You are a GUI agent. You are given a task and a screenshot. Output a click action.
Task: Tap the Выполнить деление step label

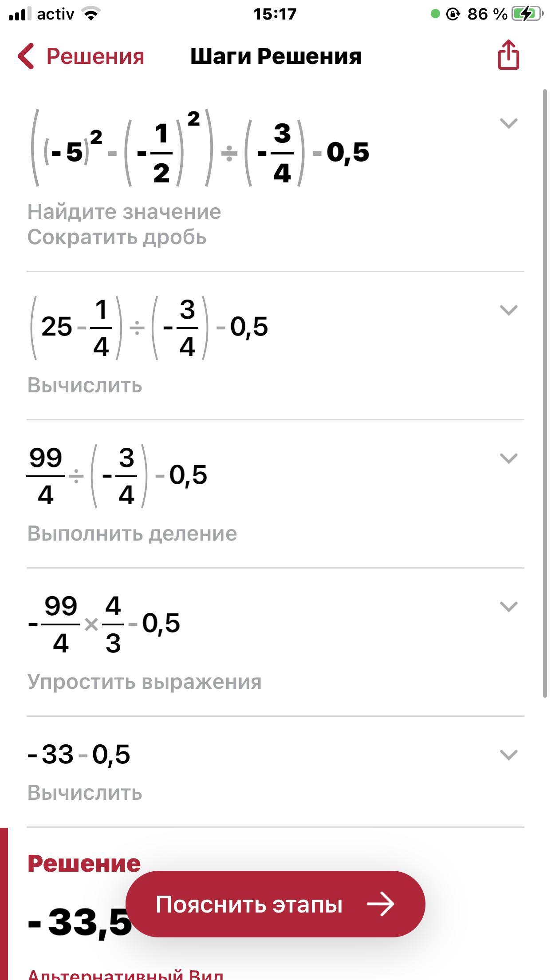pos(132,533)
